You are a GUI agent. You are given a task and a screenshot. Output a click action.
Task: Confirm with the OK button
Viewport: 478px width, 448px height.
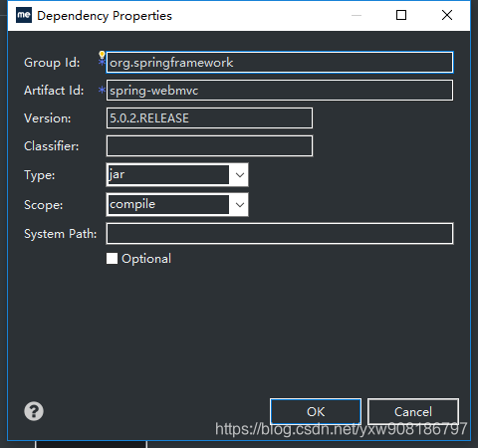click(316, 412)
